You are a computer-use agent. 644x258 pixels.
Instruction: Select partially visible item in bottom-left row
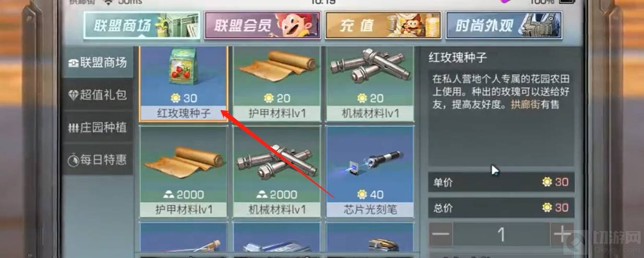[x=184, y=240]
